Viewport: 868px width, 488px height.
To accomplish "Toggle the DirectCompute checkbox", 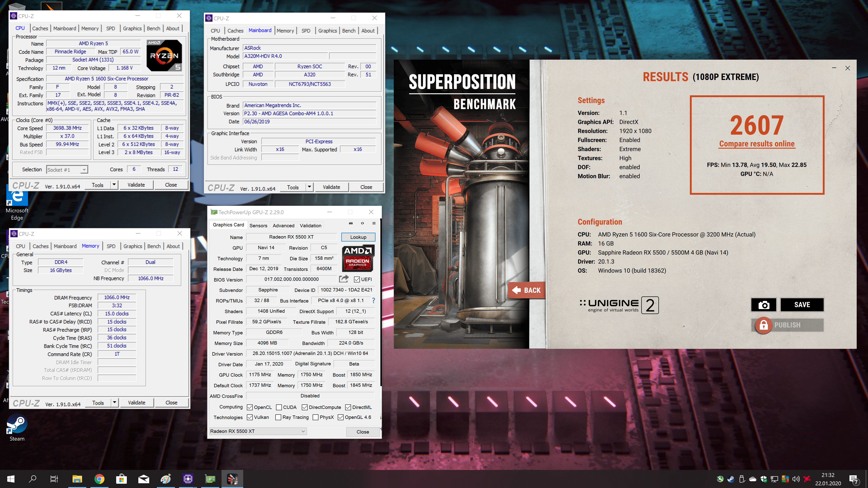I will tap(305, 407).
